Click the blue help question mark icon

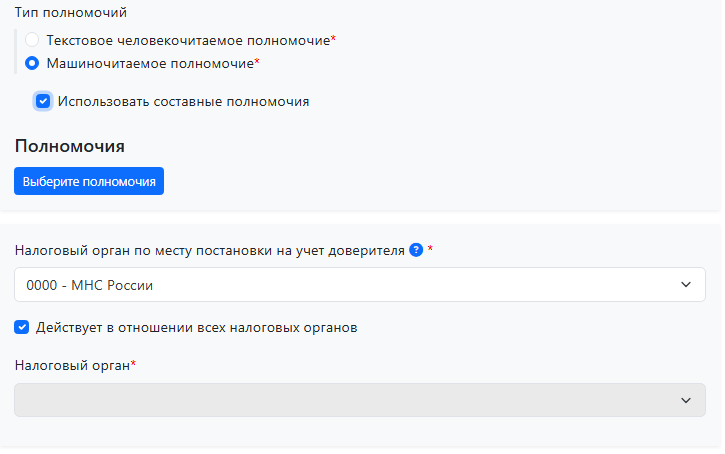click(x=416, y=250)
